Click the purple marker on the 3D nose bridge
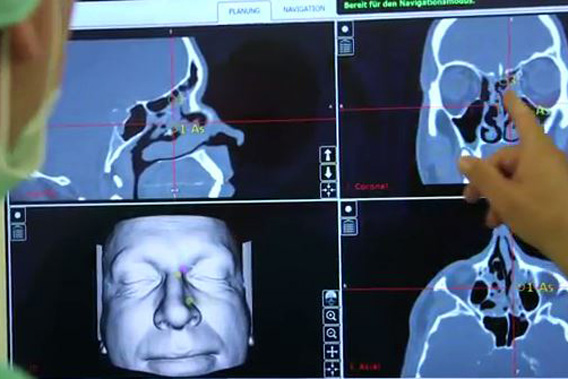Viewport: 568px width, 379px height. click(184, 268)
